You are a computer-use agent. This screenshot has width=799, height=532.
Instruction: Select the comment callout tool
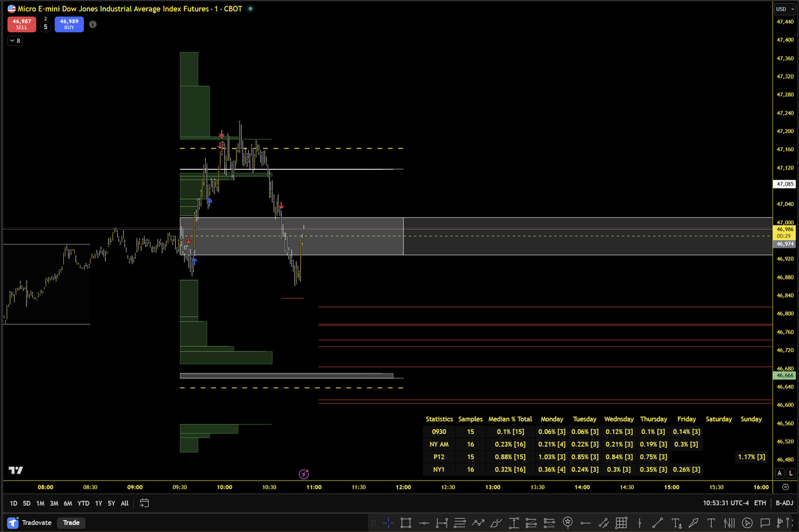point(764,523)
